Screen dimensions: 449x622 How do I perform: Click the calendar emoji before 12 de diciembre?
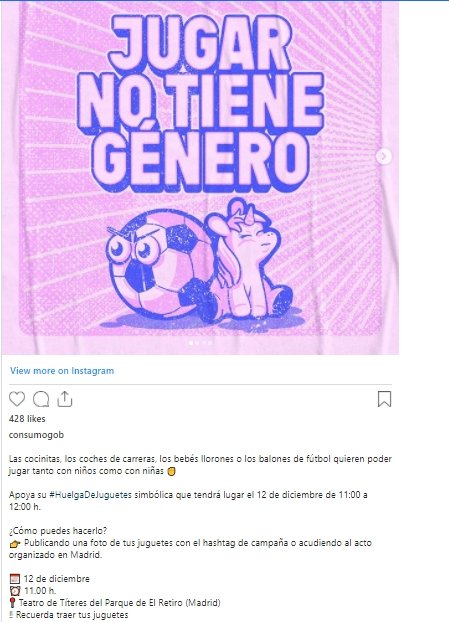(x=15, y=579)
